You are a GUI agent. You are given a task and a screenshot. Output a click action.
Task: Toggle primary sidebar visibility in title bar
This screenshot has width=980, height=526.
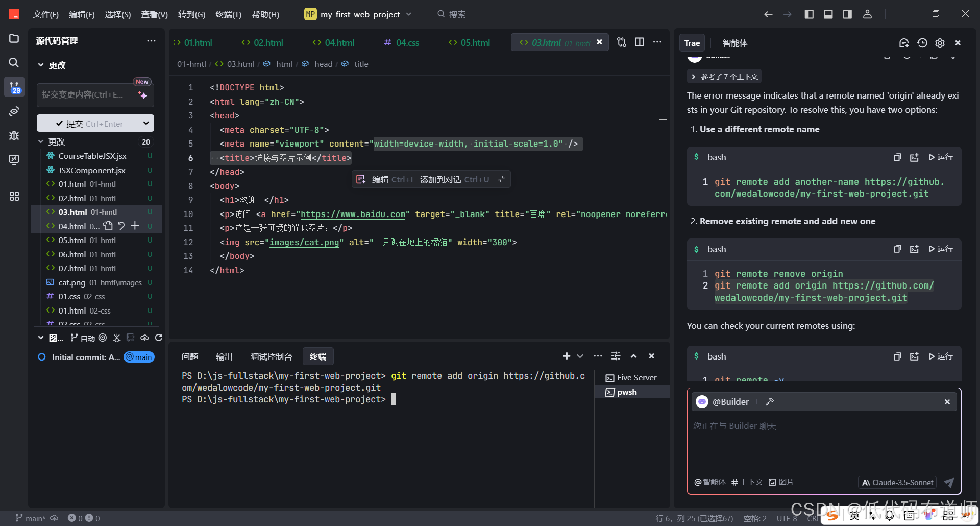(809, 14)
